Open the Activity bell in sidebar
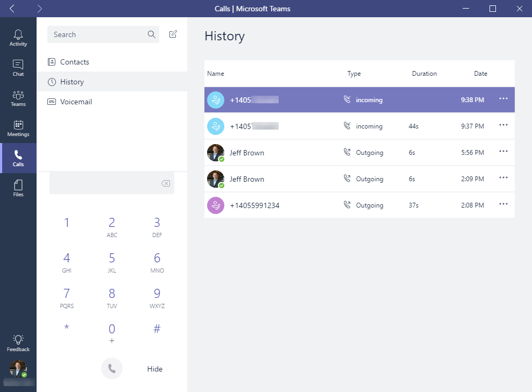This screenshot has width=532, height=392. click(18, 38)
